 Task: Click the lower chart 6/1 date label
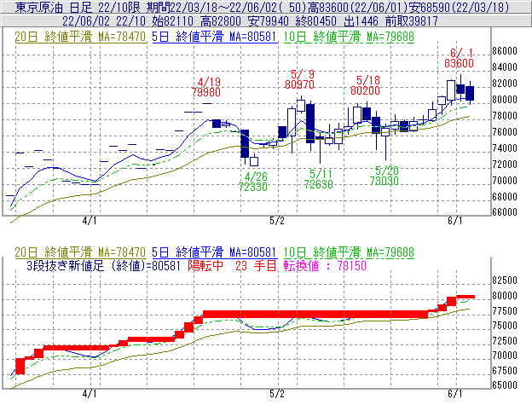(455, 393)
